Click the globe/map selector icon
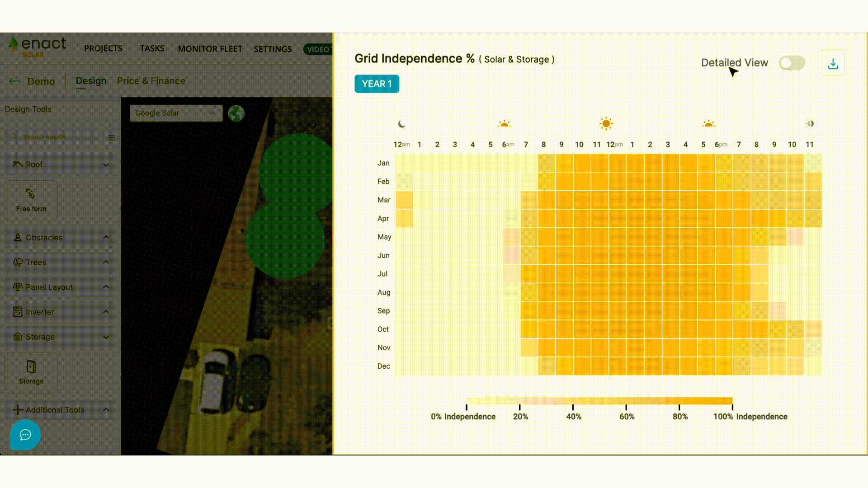Screen dimensions: 868x488 236,113
